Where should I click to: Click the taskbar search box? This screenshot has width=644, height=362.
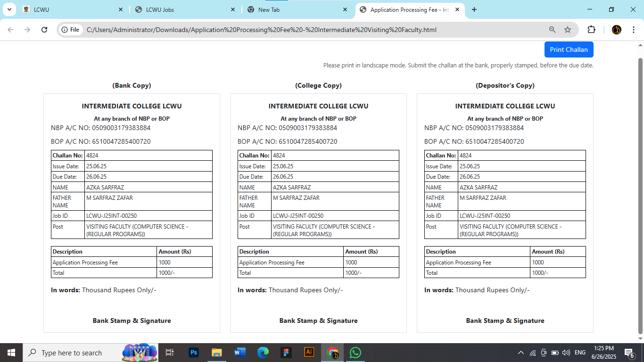click(91, 353)
